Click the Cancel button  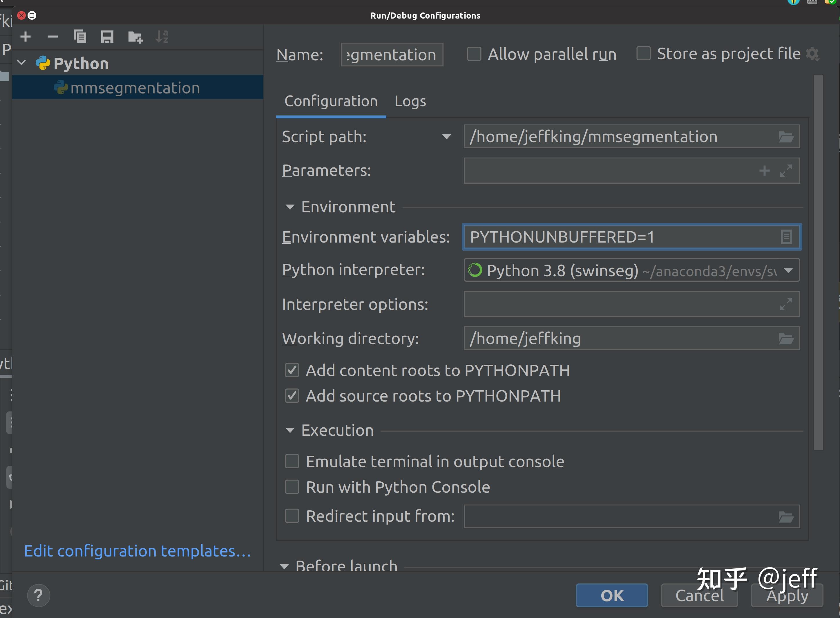coord(699,595)
